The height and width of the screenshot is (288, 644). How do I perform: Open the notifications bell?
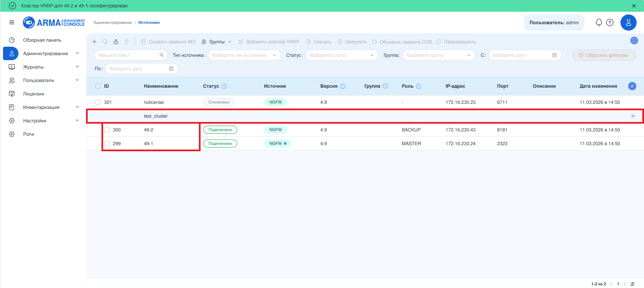pos(599,23)
